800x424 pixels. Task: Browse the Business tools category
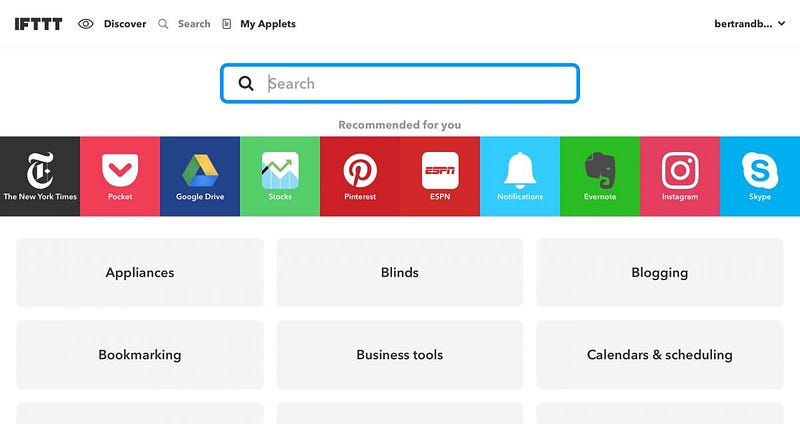[x=400, y=355]
